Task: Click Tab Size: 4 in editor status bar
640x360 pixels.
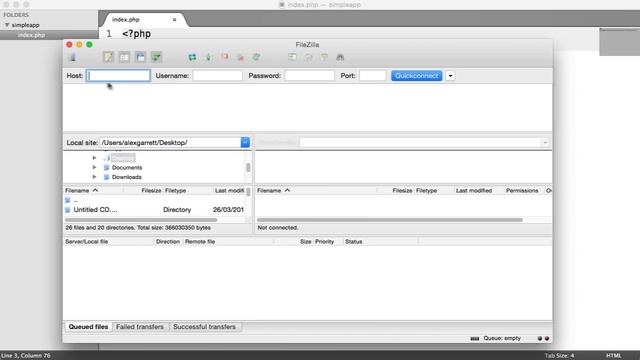Action: click(x=559, y=356)
